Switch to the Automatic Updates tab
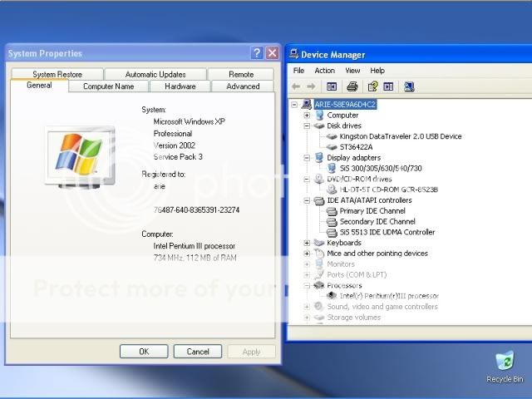The height and width of the screenshot is (399, 532). 155,74
